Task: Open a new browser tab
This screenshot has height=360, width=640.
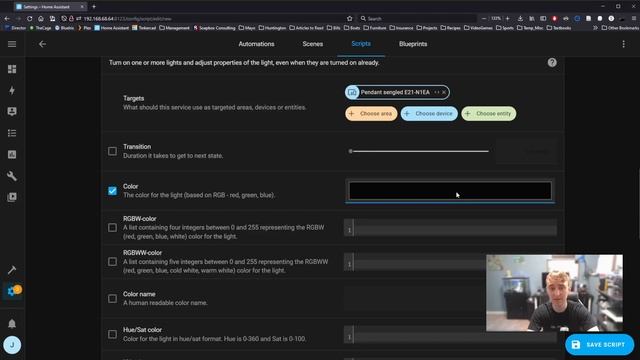Action: 94,7
